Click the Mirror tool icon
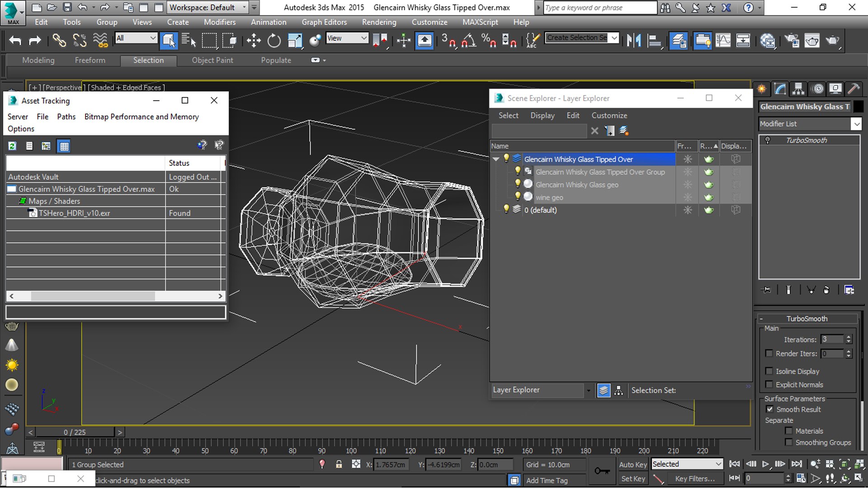The image size is (868, 488). click(634, 41)
